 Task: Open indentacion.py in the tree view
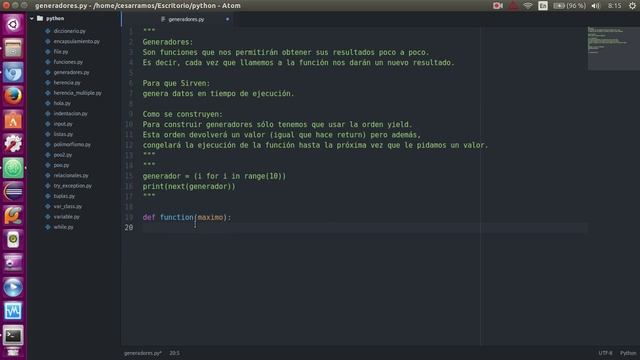70,113
